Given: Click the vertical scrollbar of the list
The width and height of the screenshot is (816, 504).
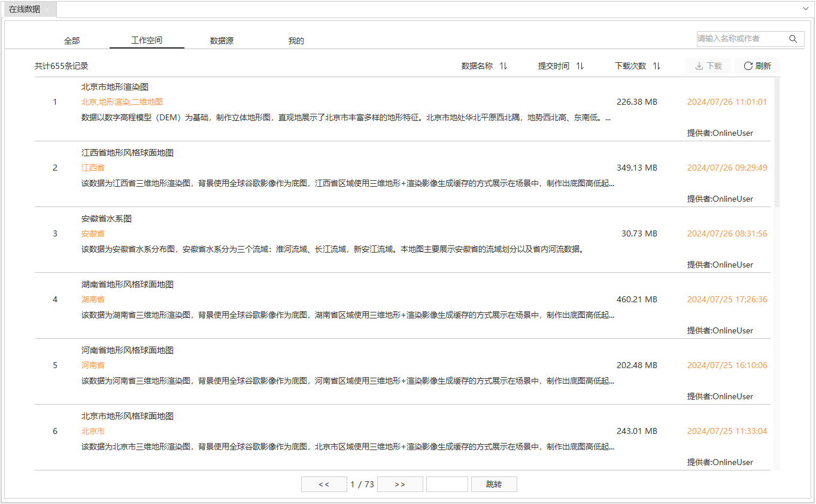Looking at the screenshot, I should pyautogui.click(x=776, y=144).
